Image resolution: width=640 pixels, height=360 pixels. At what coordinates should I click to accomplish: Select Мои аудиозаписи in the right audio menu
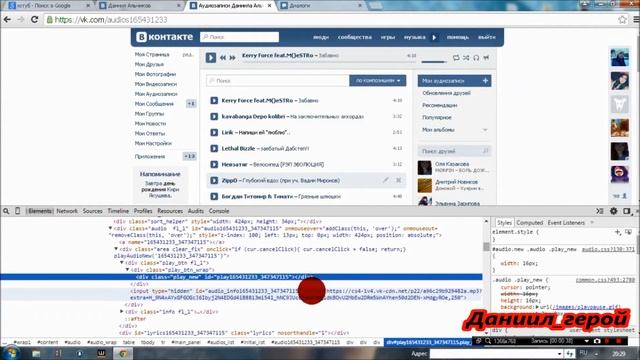tap(454, 81)
